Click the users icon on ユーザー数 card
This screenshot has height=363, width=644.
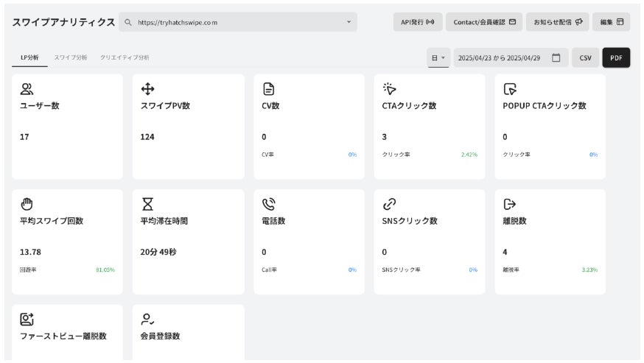coord(27,89)
